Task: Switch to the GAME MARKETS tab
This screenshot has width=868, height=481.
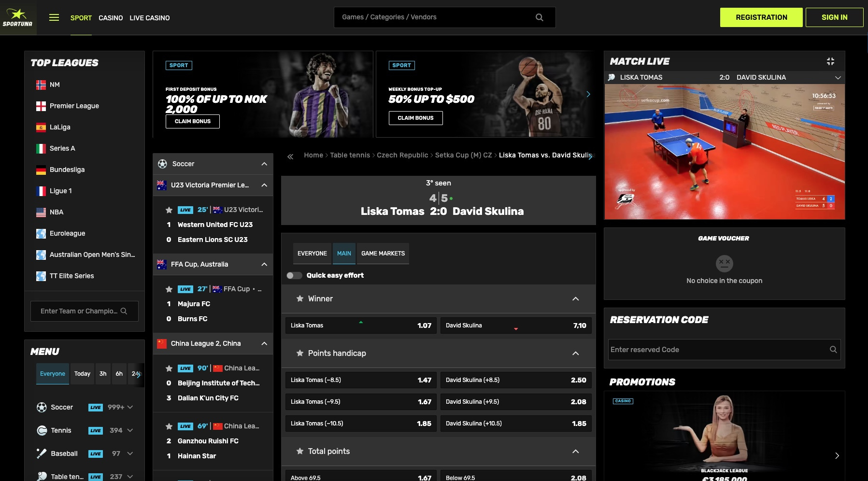Action: (x=383, y=253)
